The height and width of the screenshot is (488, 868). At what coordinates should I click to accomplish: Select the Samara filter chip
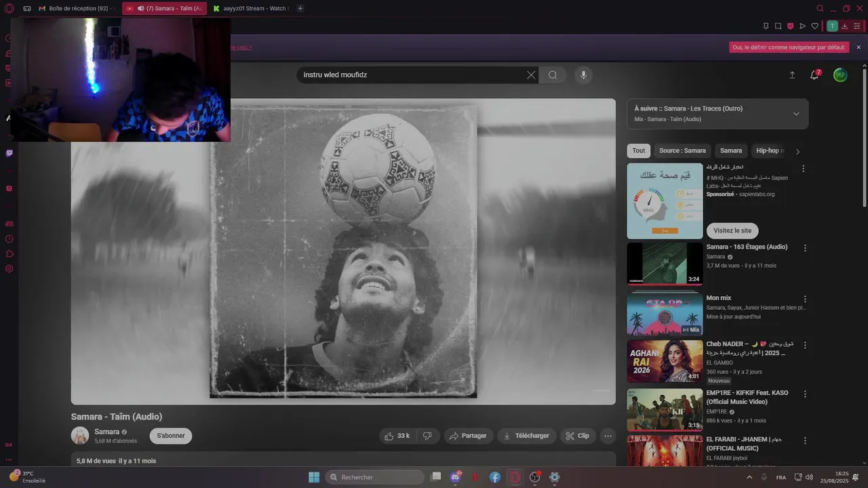click(731, 150)
